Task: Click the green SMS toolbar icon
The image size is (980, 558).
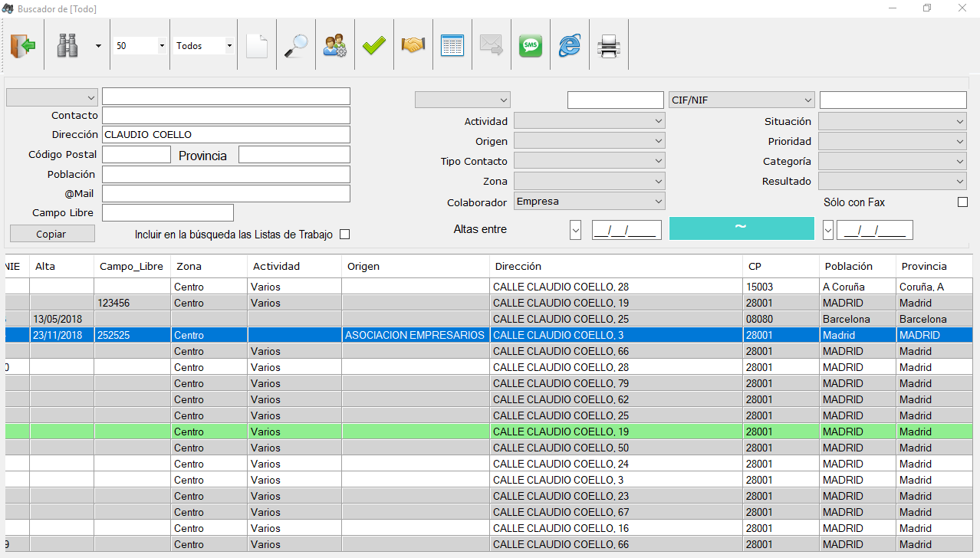Action: 530,46
